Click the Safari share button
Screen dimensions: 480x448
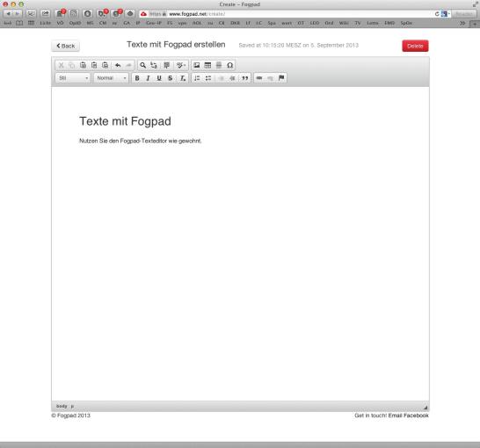click(x=46, y=14)
